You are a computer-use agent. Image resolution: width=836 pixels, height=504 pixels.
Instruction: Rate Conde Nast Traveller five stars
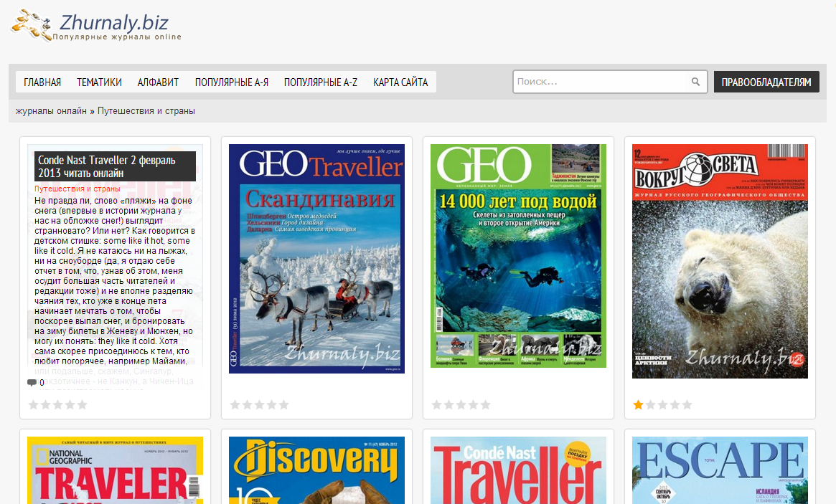pos(82,405)
